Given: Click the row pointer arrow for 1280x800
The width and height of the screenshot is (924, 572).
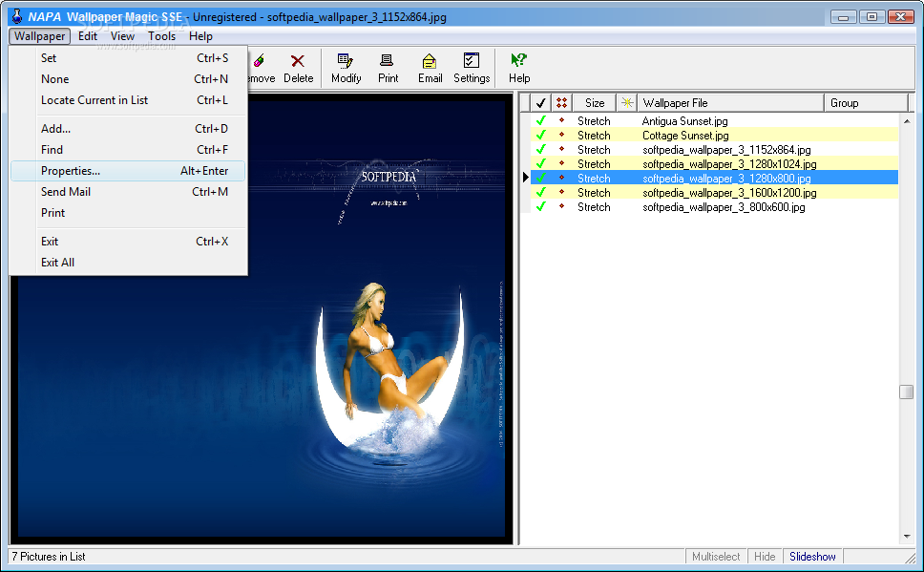Looking at the screenshot, I should [526, 178].
